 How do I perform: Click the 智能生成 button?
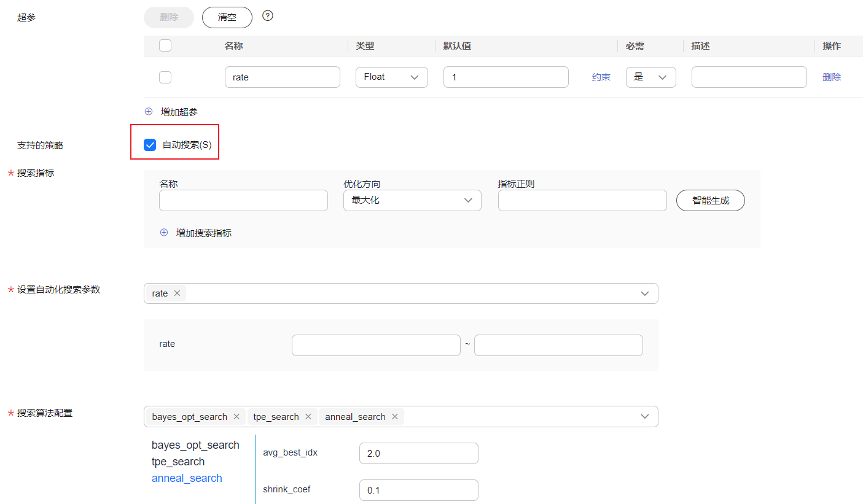click(711, 200)
